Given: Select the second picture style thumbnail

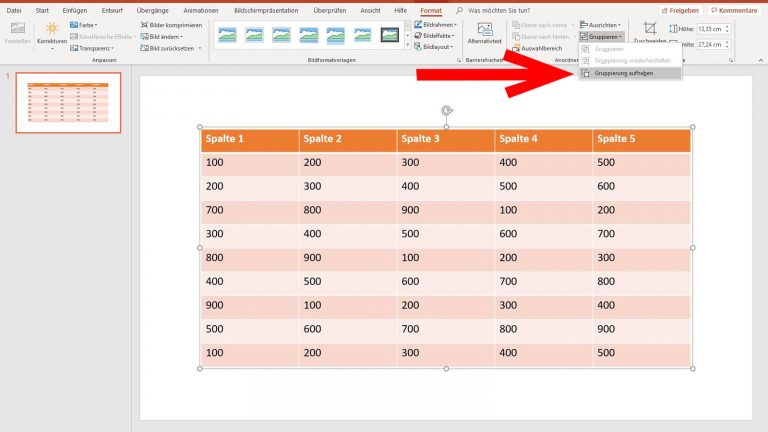Looking at the screenshot, I should point(254,35).
